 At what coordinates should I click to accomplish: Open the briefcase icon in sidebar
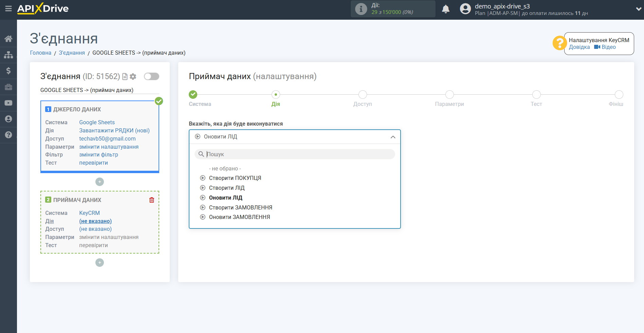[8, 87]
